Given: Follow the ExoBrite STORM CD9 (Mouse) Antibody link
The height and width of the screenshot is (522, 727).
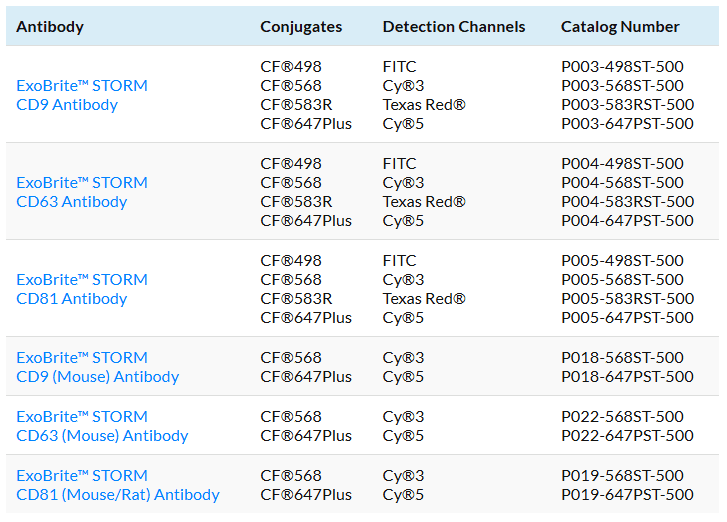Looking at the screenshot, I should pos(97,367).
